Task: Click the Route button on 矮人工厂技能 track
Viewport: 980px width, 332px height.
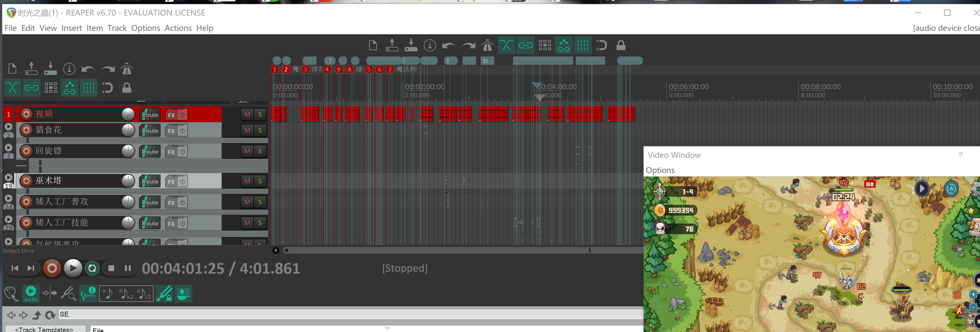Action: [x=150, y=223]
